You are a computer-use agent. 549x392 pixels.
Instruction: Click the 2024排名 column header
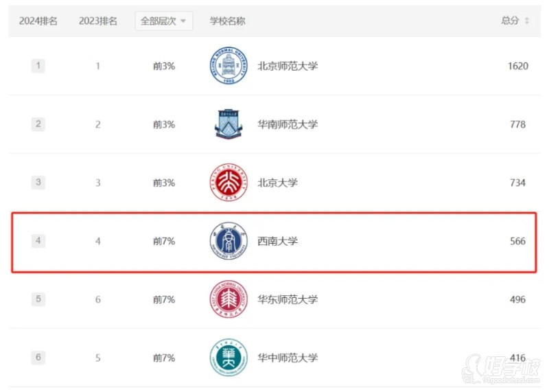38,21
